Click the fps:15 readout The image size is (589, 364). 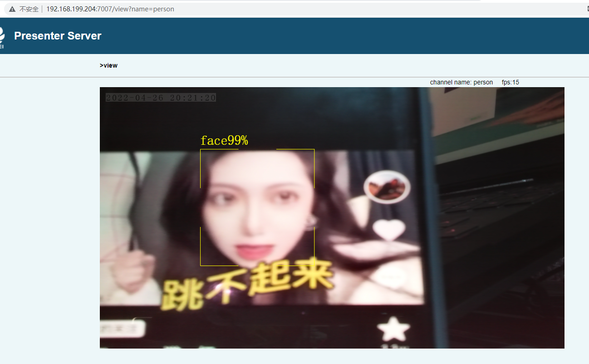[510, 82]
